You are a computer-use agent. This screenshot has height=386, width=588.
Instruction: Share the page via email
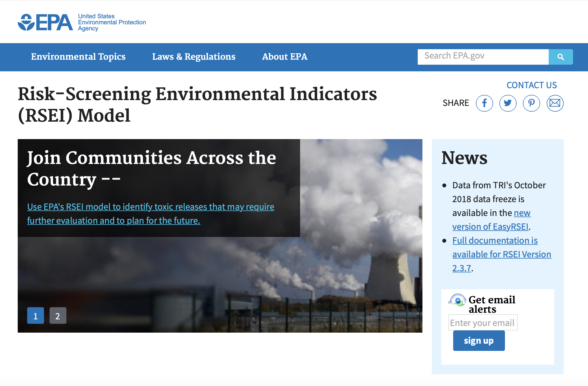coord(555,103)
